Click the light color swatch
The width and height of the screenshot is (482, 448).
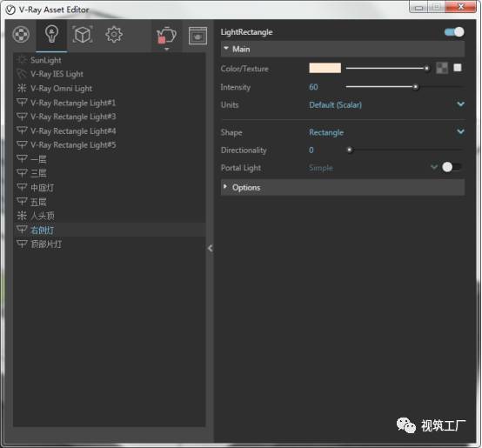pos(325,68)
